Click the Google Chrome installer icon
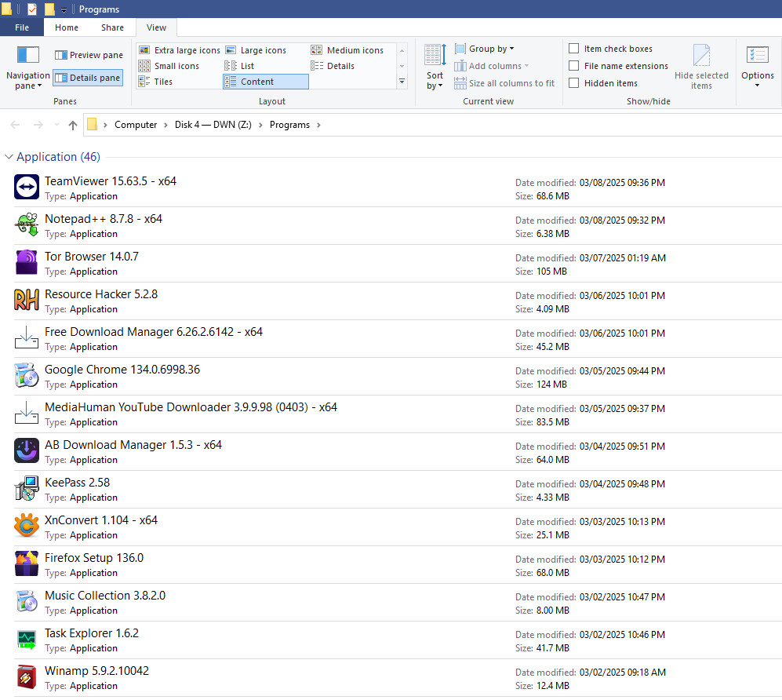782x700 pixels. 27,375
